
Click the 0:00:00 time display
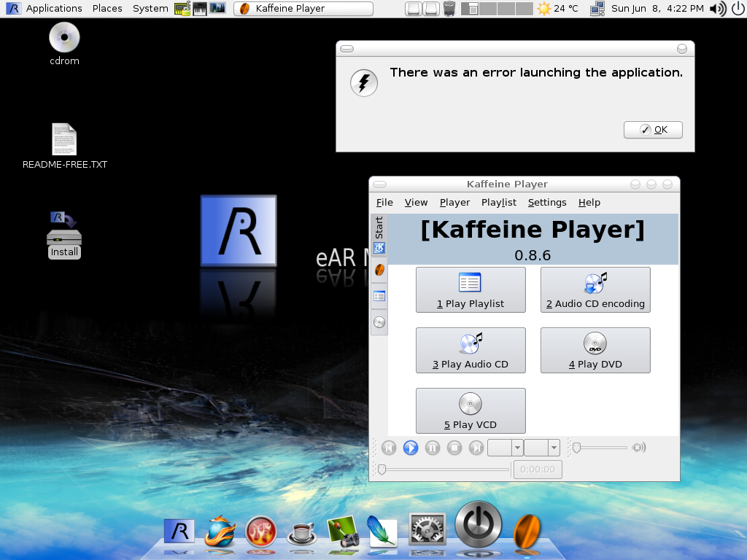click(538, 470)
